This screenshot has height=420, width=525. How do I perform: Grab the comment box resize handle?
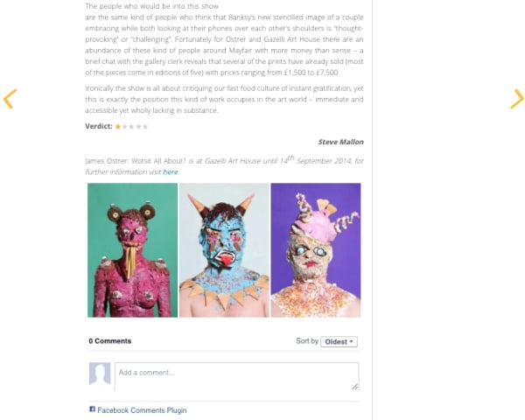pos(355,387)
